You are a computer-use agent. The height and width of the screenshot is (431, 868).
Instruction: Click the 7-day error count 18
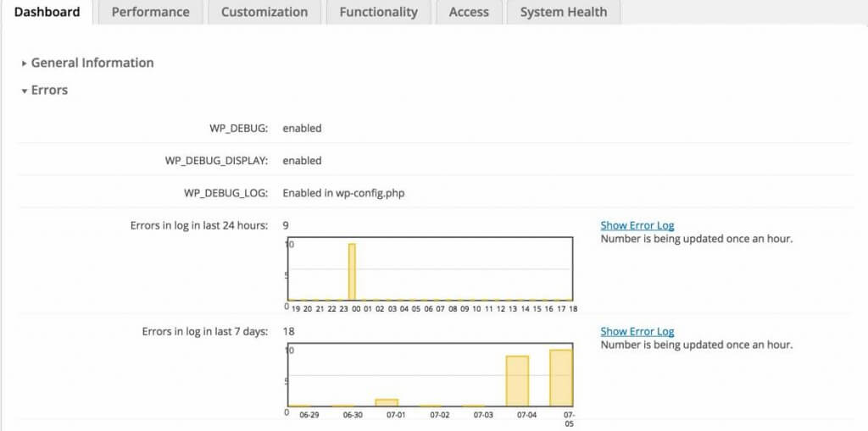point(288,331)
